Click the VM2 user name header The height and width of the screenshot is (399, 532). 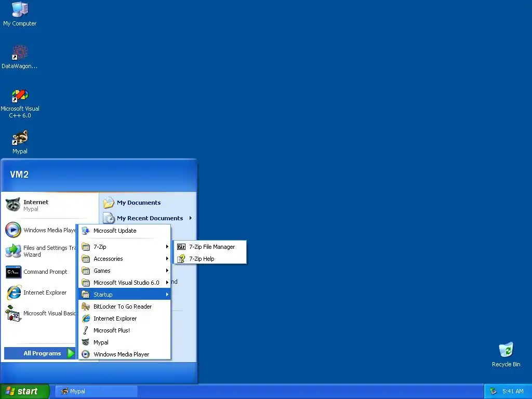tap(19, 175)
